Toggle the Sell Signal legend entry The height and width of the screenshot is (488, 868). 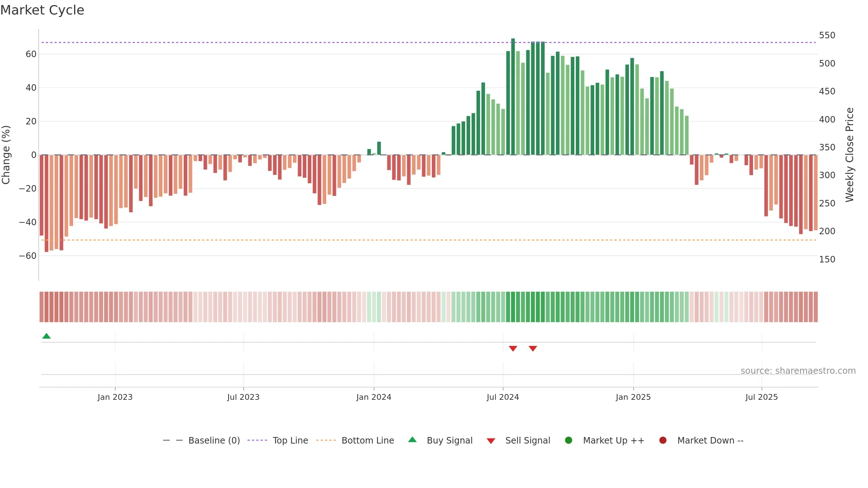point(518,440)
